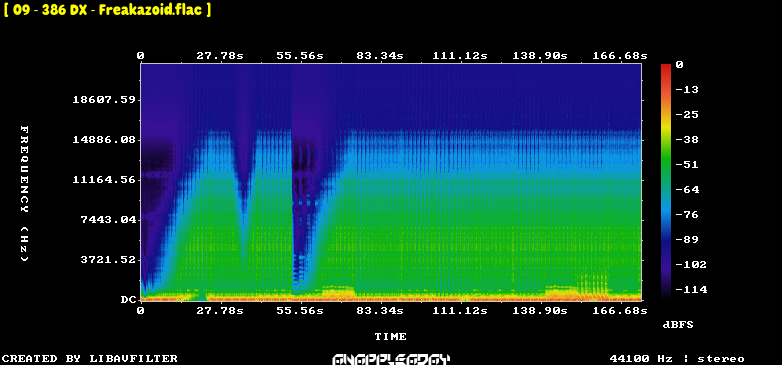Click the 44100 Hz : stereo info text
Screen dimensions: 782x365
point(677,359)
